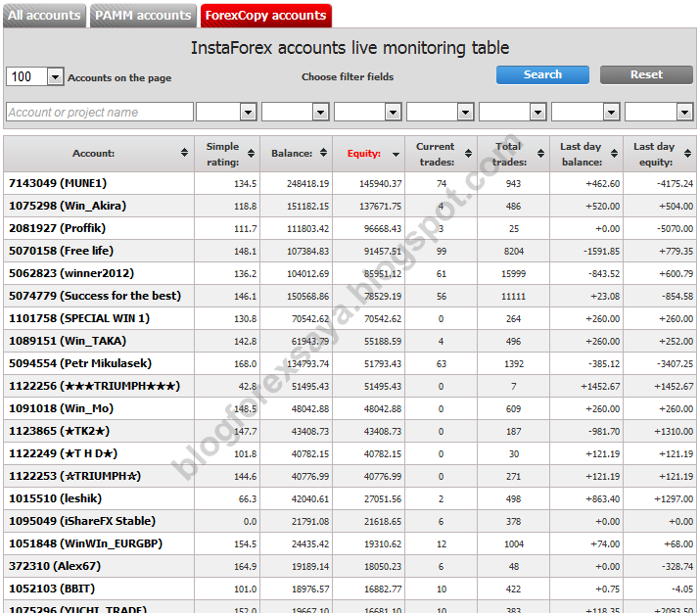Open account 5074779 (Success for the best)
The height and width of the screenshot is (613, 700).
[95, 296]
